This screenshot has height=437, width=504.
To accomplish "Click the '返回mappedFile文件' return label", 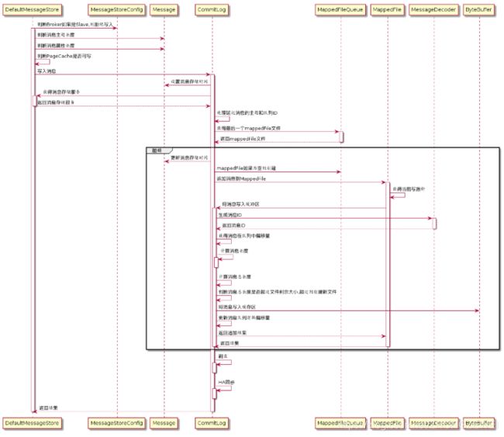I will coord(243,139).
